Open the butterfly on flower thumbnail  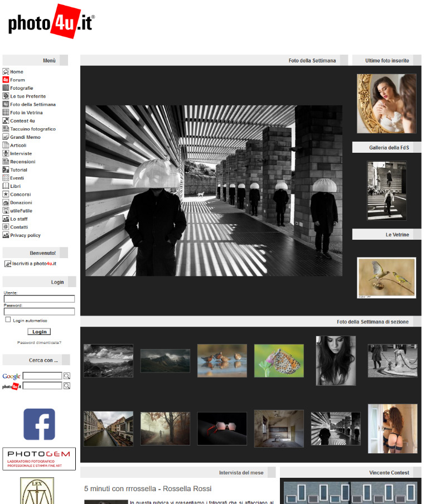[x=279, y=361]
